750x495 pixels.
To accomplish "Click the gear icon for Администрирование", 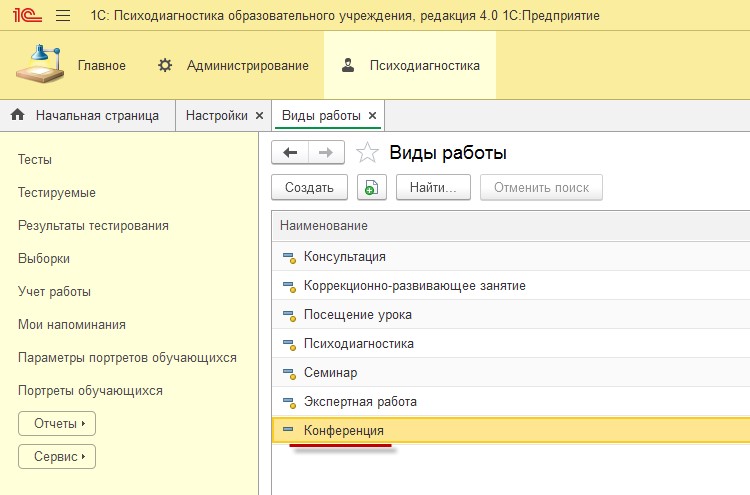I will tap(165, 65).
